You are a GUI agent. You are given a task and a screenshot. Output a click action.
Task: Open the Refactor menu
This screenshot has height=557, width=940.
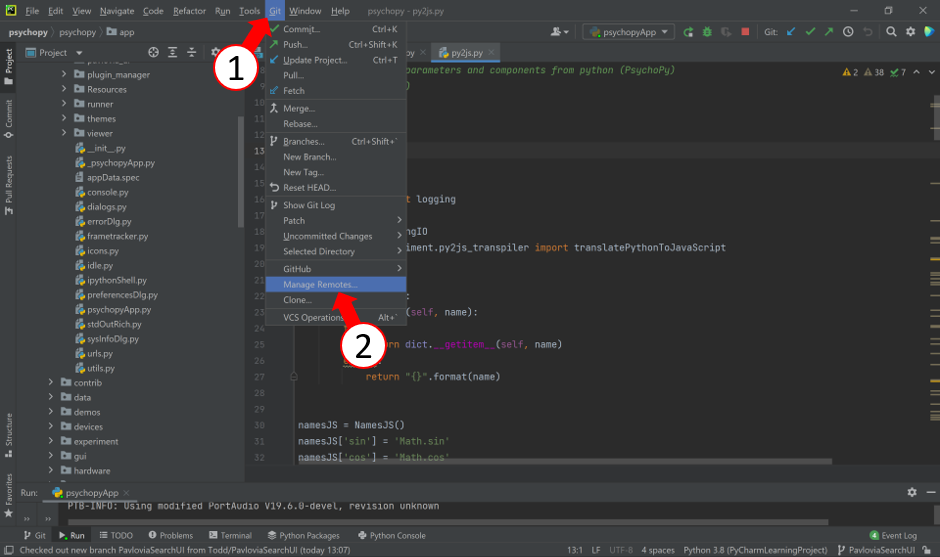point(189,11)
